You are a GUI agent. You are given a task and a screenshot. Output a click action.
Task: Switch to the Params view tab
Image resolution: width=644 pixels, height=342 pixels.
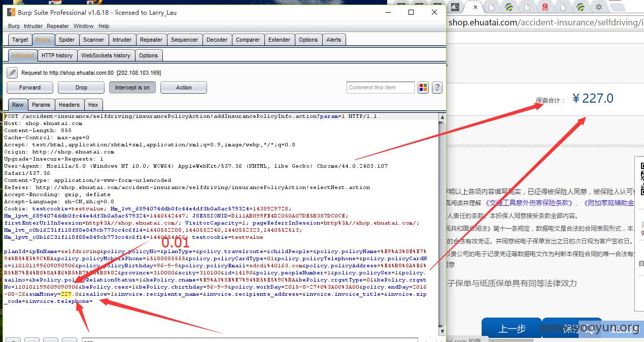tap(41, 105)
